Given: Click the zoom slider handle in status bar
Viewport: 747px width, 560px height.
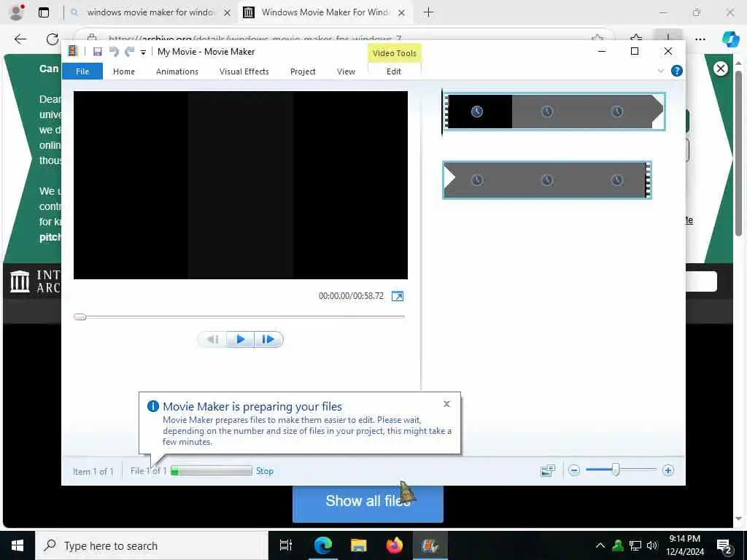Looking at the screenshot, I should (x=616, y=470).
